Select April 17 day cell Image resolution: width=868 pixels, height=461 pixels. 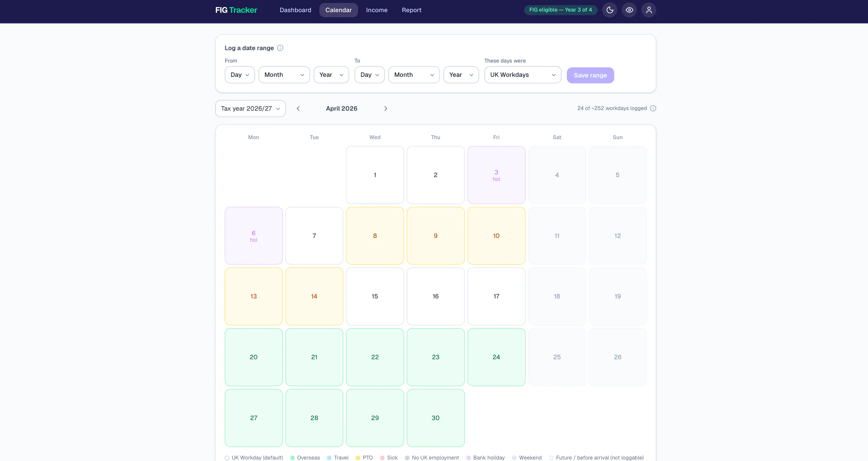496,296
